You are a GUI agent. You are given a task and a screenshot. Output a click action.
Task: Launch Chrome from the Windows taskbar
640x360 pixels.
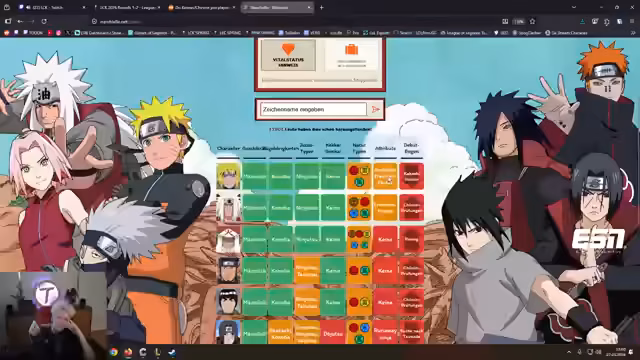click(114, 352)
